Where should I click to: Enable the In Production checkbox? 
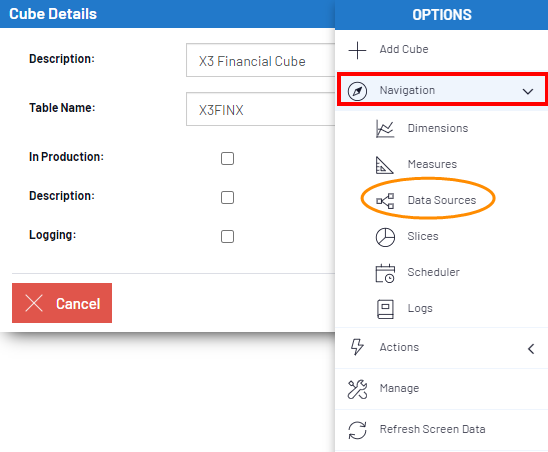(x=228, y=158)
